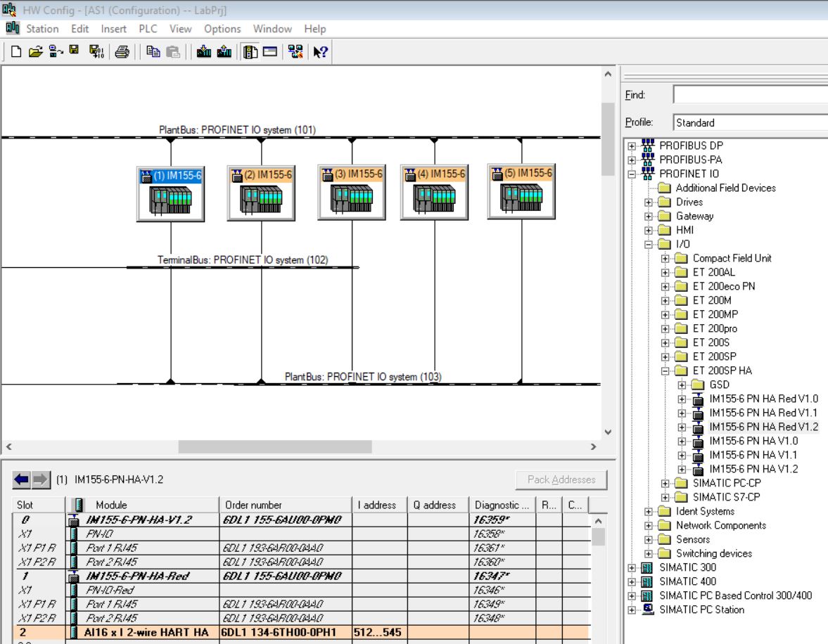Click the PROFIBUS DP network icon

[648, 145]
